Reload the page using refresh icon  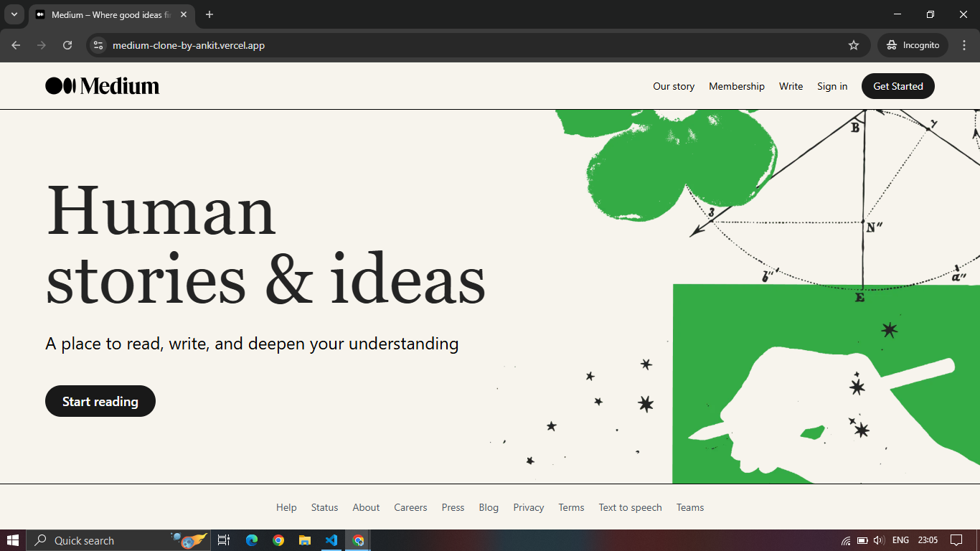(67, 45)
